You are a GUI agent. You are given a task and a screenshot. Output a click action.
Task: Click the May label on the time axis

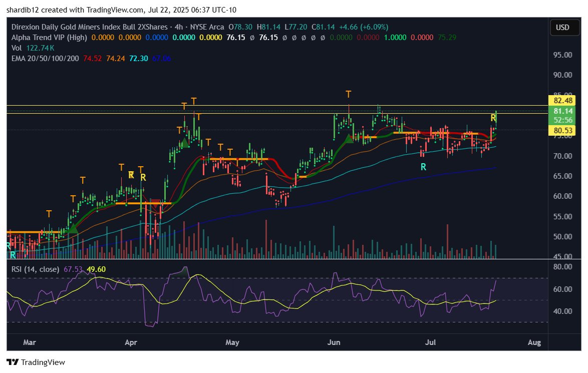[232, 342]
